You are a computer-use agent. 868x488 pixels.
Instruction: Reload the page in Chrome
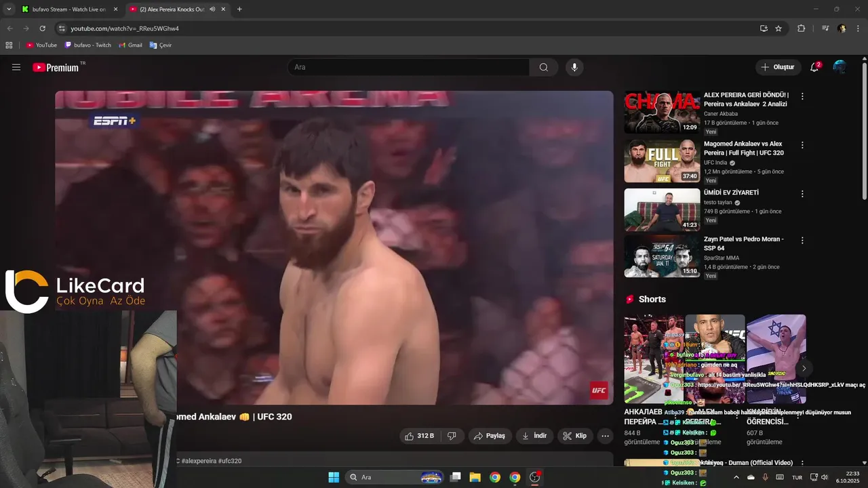coord(42,28)
